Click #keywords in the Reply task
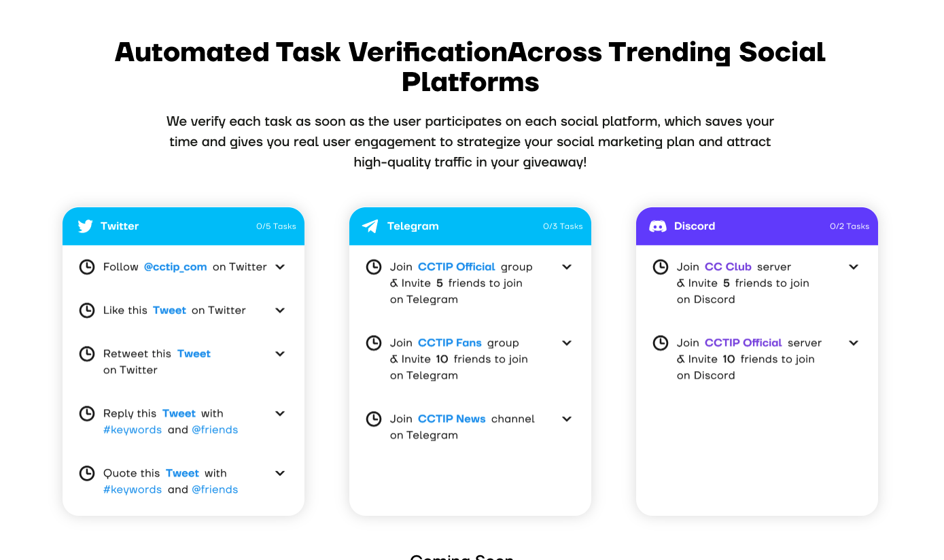Image resolution: width=944 pixels, height=560 pixels. point(133,430)
